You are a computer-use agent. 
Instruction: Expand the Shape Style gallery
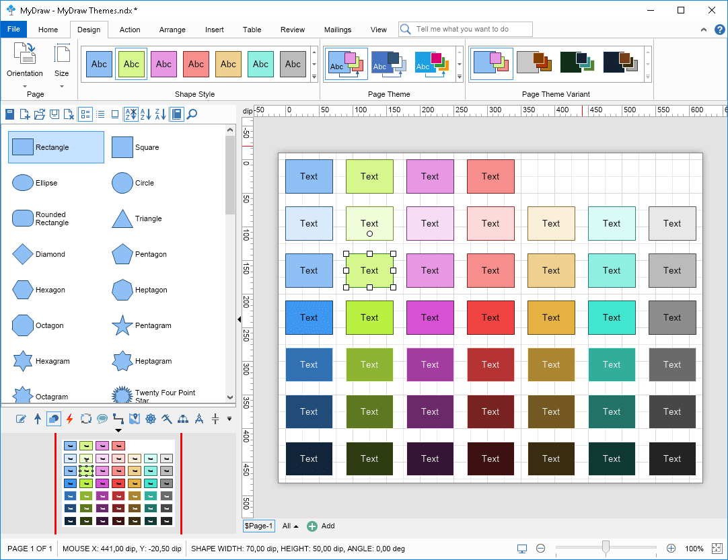(x=314, y=77)
